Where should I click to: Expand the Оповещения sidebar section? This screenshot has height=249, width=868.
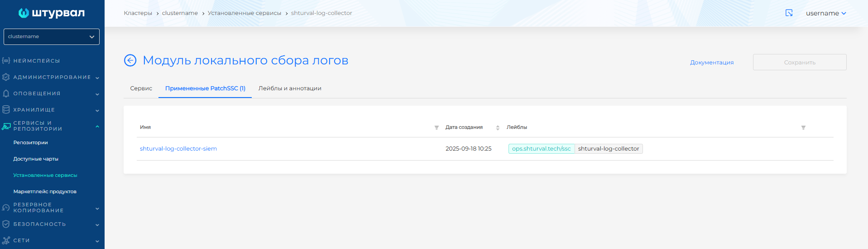(x=52, y=93)
